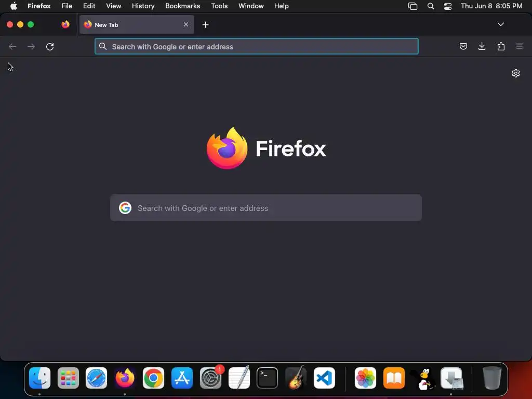Open Spotlight search in menu bar

click(x=431, y=6)
